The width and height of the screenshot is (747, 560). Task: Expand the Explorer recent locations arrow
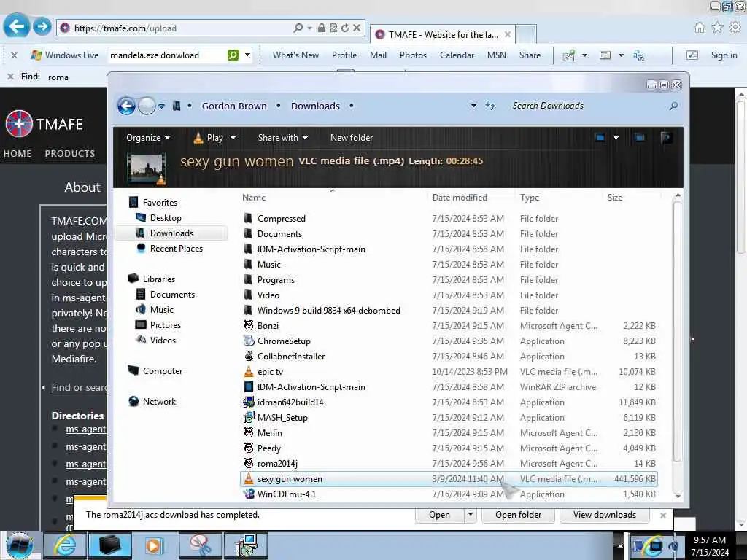point(161,106)
